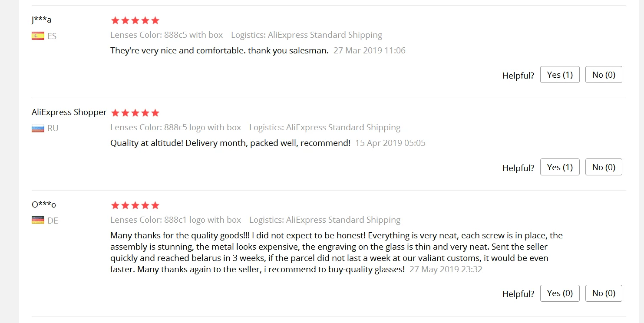The width and height of the screenshot is (644, 323).
Task: Click reviewer name J***a
Action: [x=42, y=20]
